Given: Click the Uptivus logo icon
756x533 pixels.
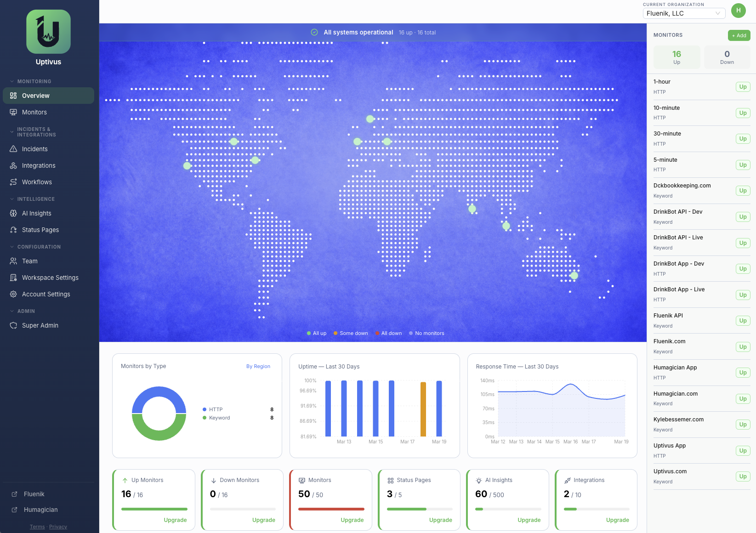Looking at the screenshot, I should tap(48, 32).
